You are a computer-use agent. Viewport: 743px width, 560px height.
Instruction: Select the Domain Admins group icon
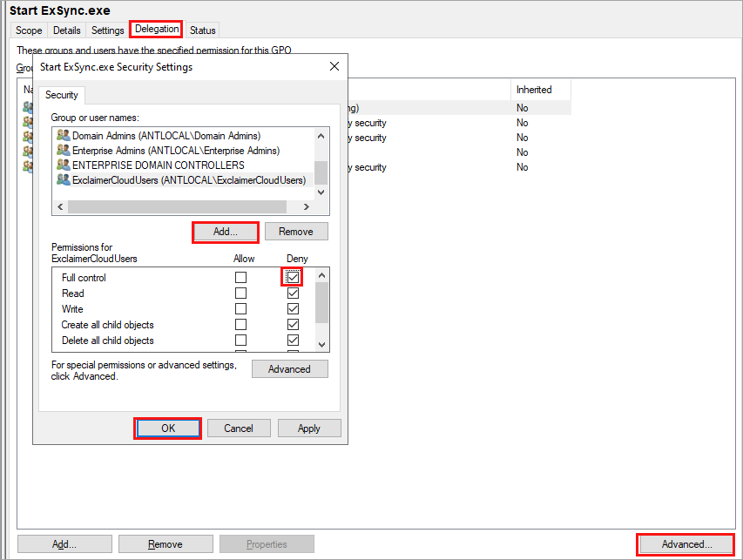(63, 135)
